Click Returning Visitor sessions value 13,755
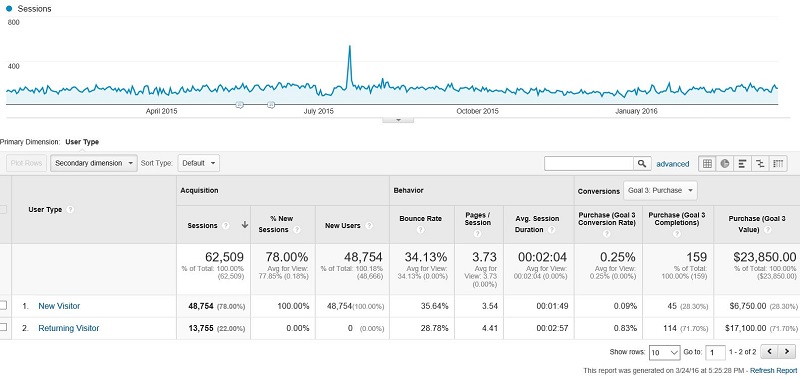 [201, 328]
